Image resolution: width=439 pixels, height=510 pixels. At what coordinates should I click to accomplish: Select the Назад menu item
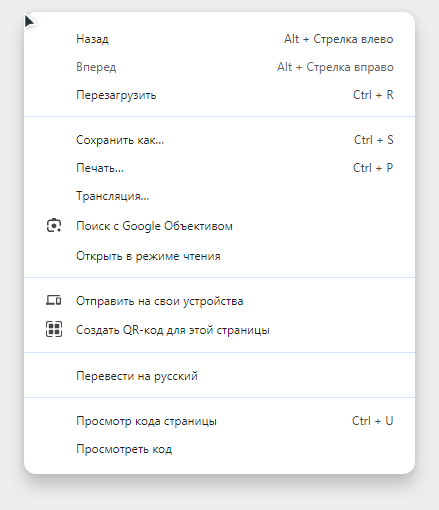point(219,39)
